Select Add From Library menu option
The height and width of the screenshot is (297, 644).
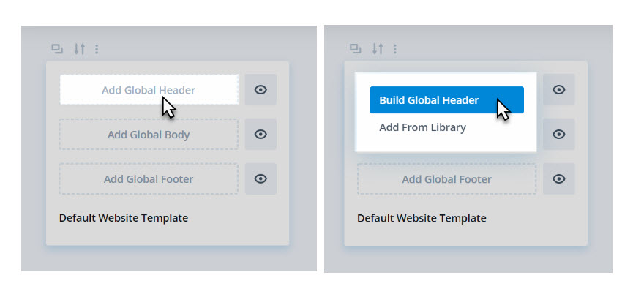click(x=423, y=127)
